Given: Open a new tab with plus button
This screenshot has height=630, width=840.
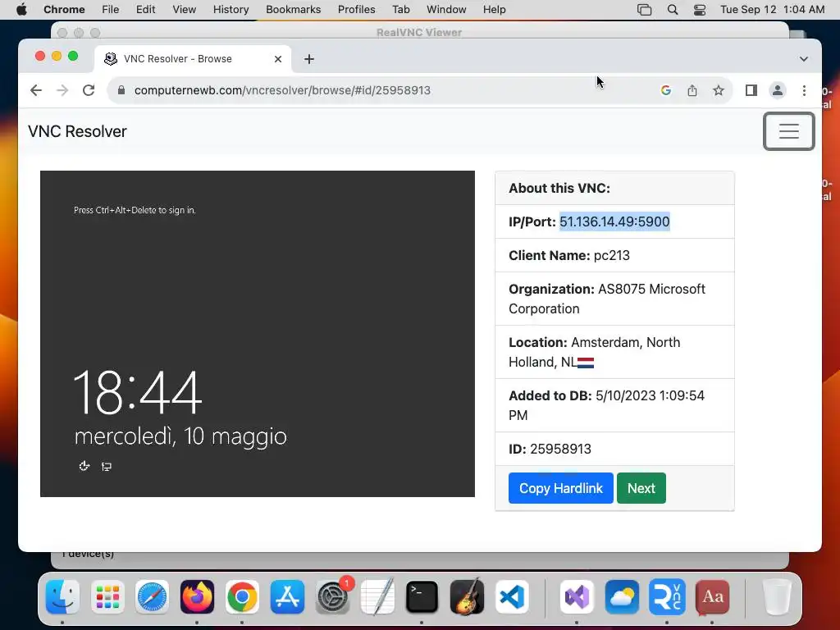Looking at the screenshot, I should (x=309, y=59).
